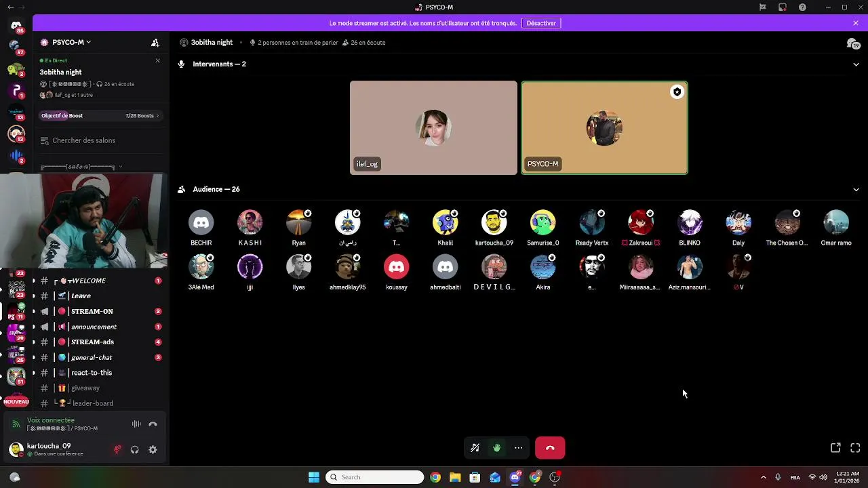Viewport: 868px width, 488px height.
Task: Open the Discord inbox icon in title bar
Action: 783,7
